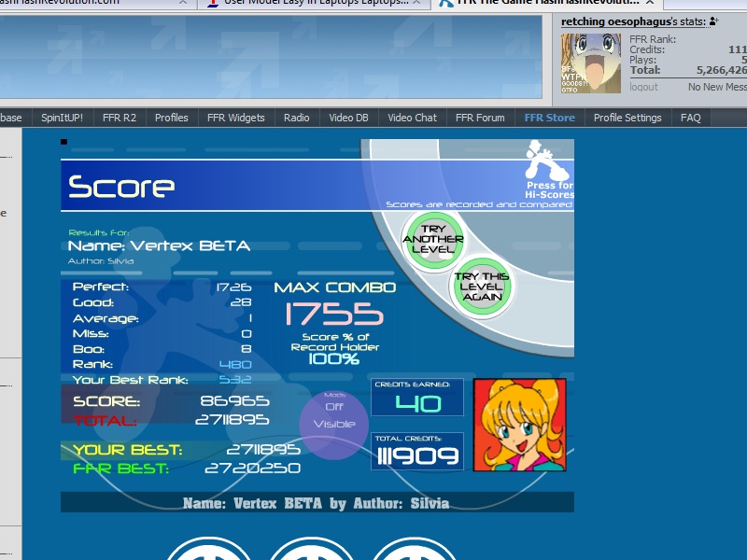Click the Rank value 480

tap(235, 365)
